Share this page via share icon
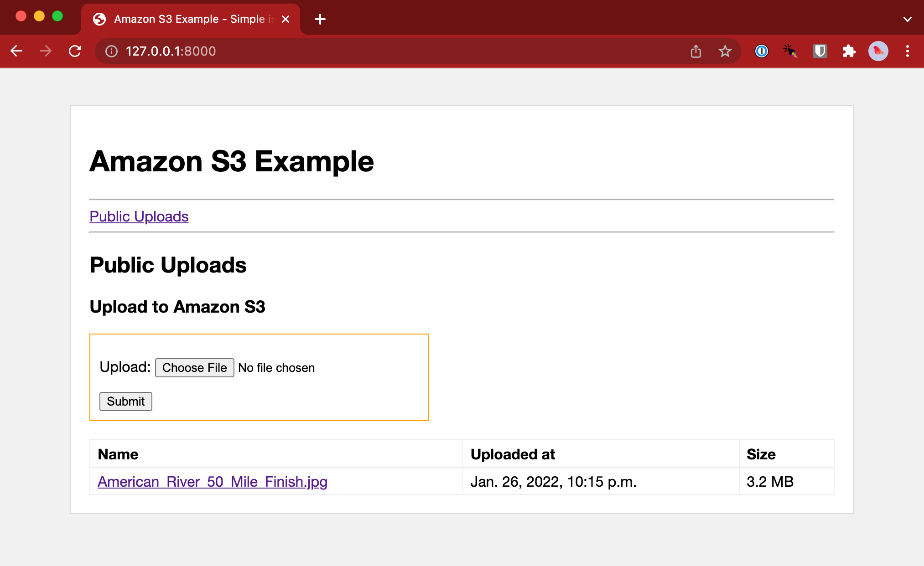 (696, 51)
